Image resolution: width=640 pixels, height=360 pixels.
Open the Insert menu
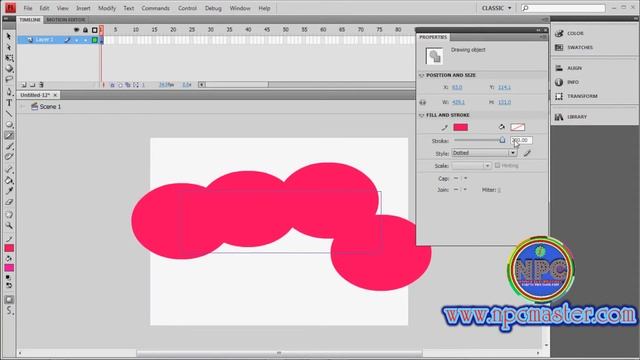[83, 8]
